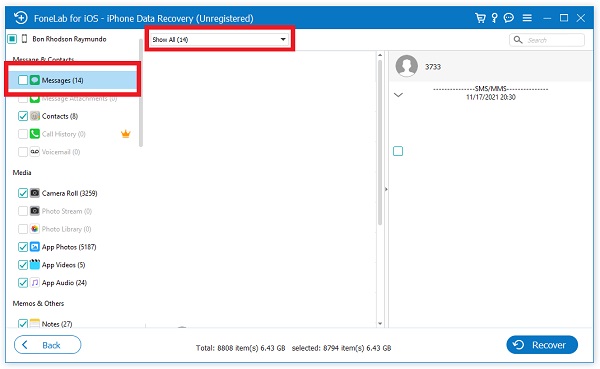Toggle the Voicemail (0) checkbox
Screen dimensions: 600x369
pos(23,152)
